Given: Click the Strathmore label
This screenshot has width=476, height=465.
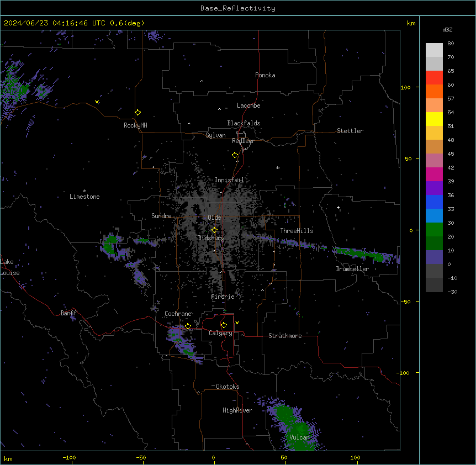Looking at the screenshot, I should pyautogui.click(x=285, y=336).
